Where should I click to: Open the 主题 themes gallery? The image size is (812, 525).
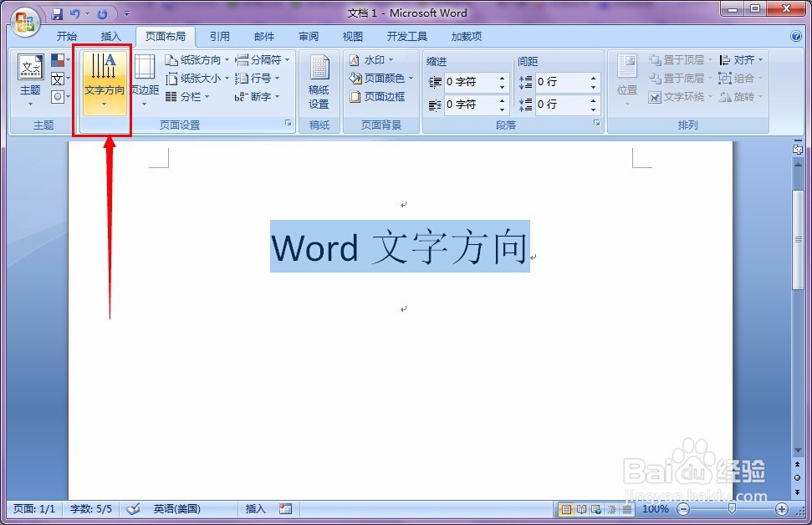click(x=31, y=81)
